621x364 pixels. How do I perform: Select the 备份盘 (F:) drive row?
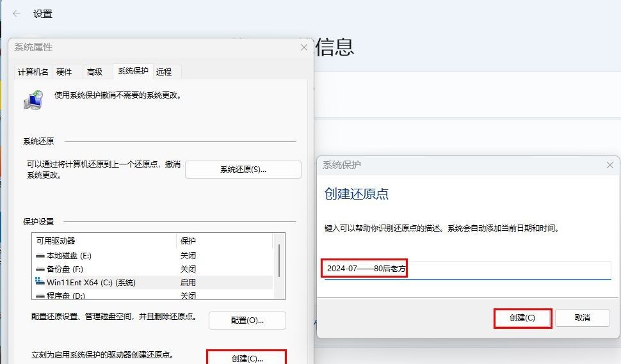pyautogui.click(x=154, y=269)
